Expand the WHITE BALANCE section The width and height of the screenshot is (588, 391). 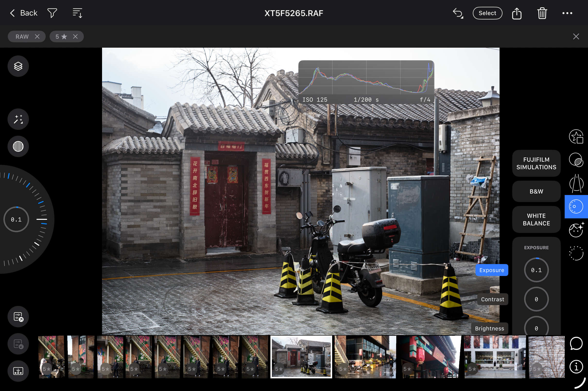tap(536, 219)
